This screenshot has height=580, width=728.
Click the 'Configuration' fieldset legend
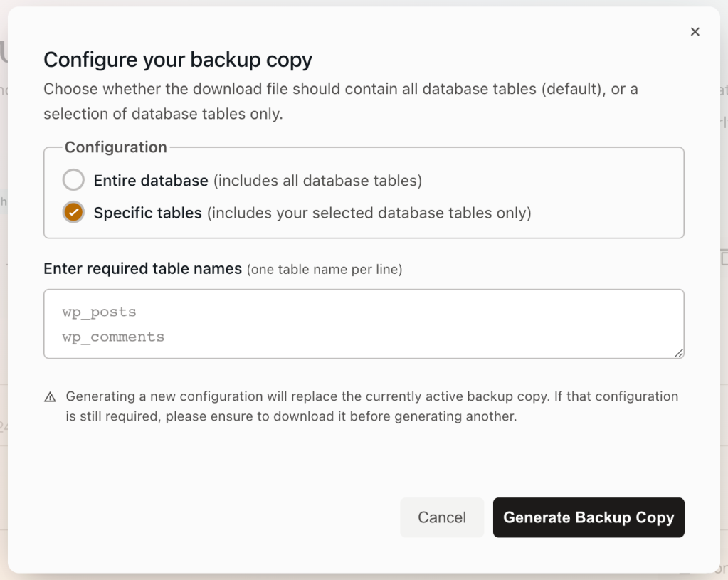(x=115, y=147)
